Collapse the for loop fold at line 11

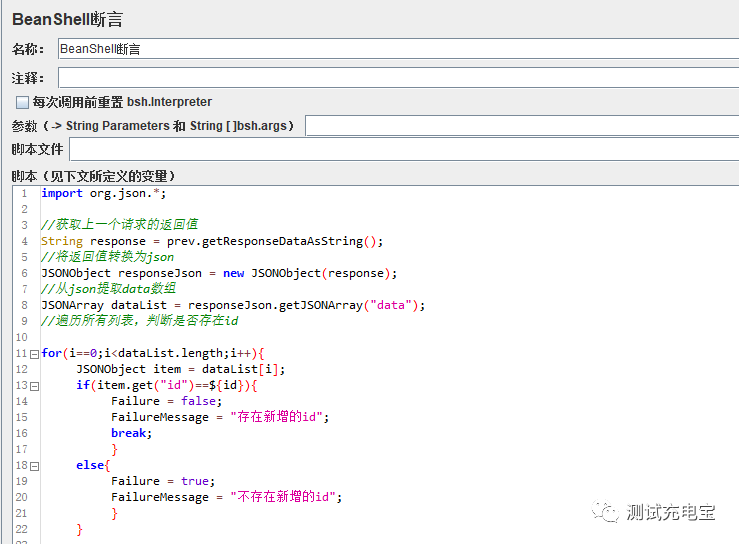tap(34, 354)
